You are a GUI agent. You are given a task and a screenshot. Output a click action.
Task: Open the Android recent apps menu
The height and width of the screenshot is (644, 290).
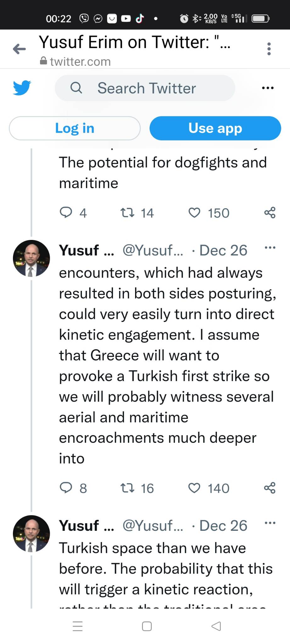click(x=77, y=626)
